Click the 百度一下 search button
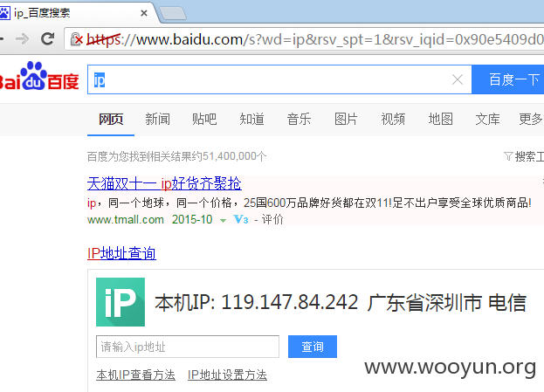Image resolution: width=544 pixels, height=392 pixels. pyautogui.click(x=508, y=79)
